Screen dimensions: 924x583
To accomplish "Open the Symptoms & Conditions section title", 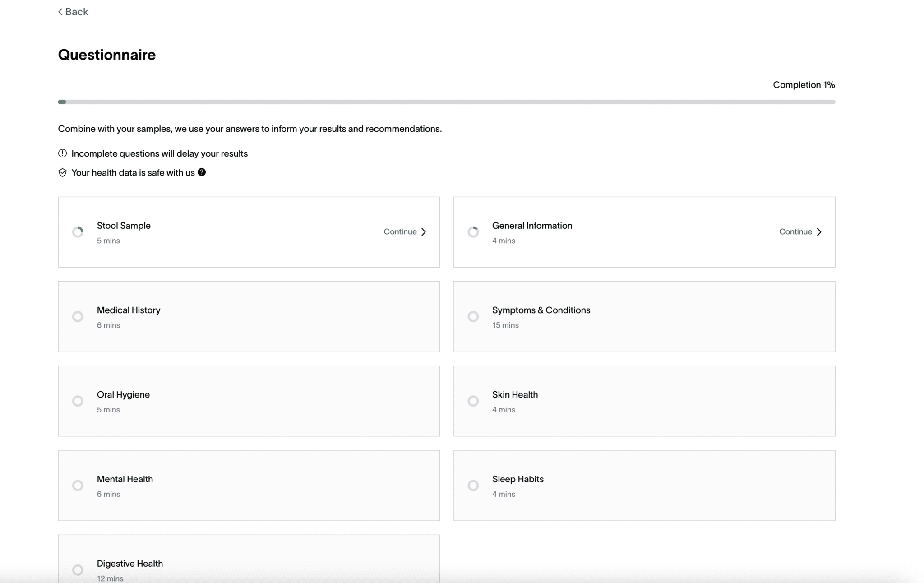I will [x=541, y=310].
